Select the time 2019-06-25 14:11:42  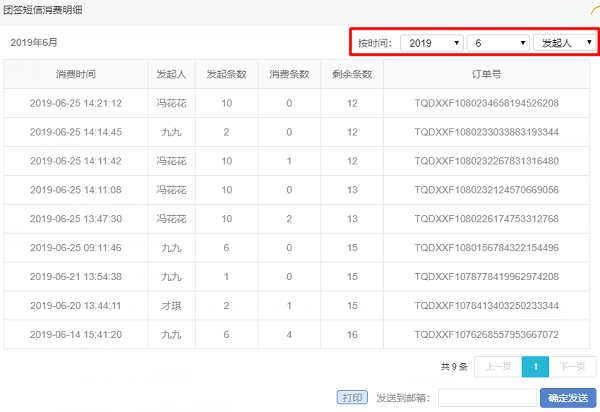tap(76, 161)
